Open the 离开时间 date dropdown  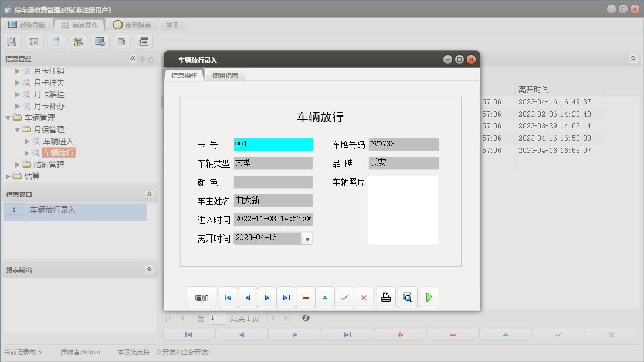point(307,238)
